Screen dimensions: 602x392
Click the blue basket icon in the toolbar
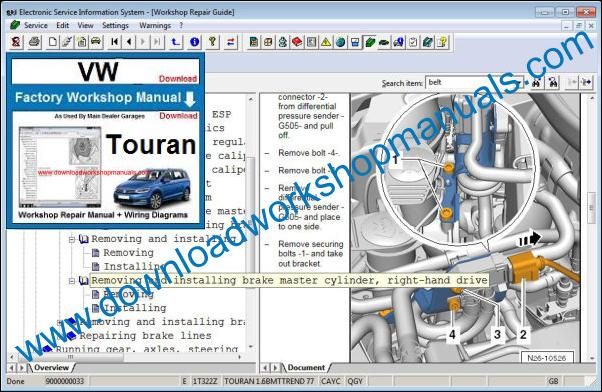coord(355,41)
